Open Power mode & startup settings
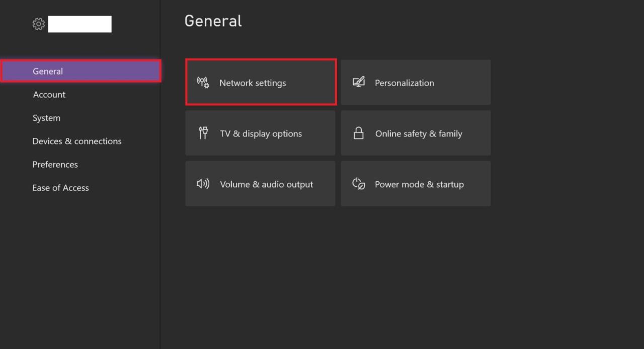644x349 pixels. tap(416, 184)
